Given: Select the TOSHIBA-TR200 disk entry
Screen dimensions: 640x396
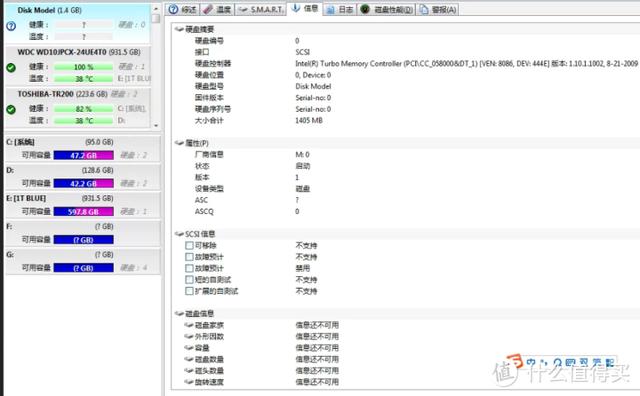Looking at the screenshot, I should pos(78,107).
